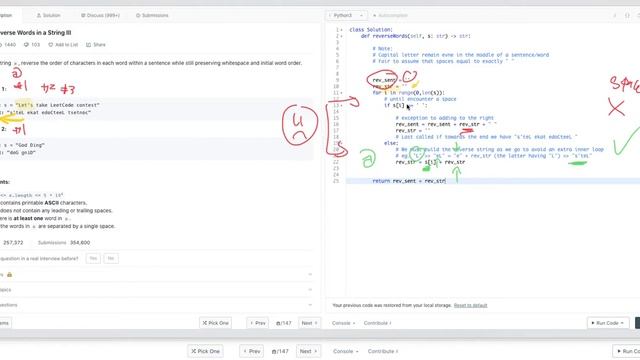This screenshot has height=360, width=640.
Task: Click the lock icon in the collapsed section row
Action: click(9, 275)
